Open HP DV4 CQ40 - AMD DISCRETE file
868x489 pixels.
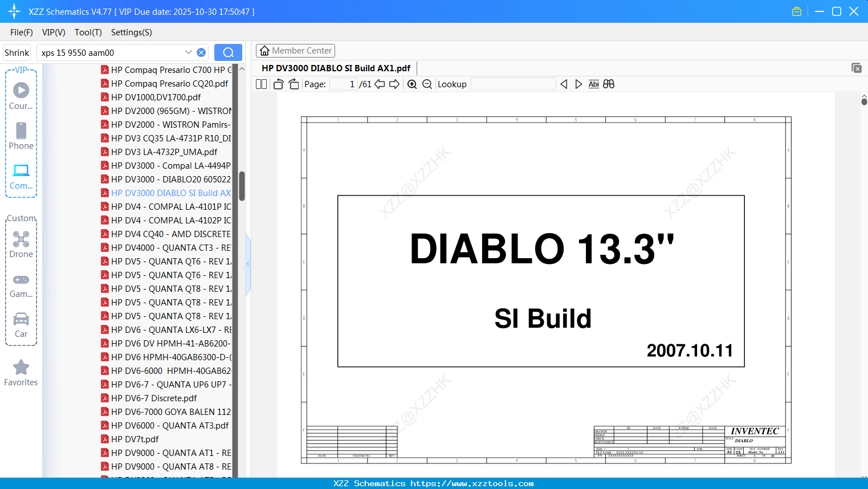tap(166, 234)
